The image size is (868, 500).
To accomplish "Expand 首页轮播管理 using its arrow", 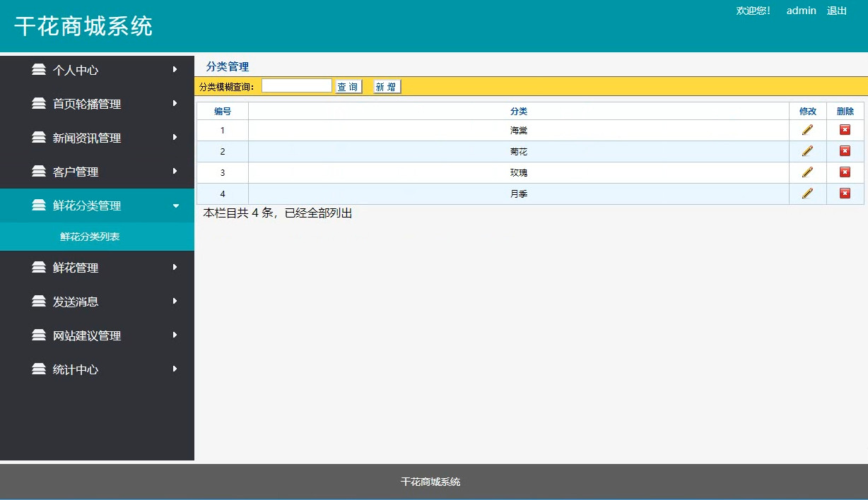I will pos(175,103).
